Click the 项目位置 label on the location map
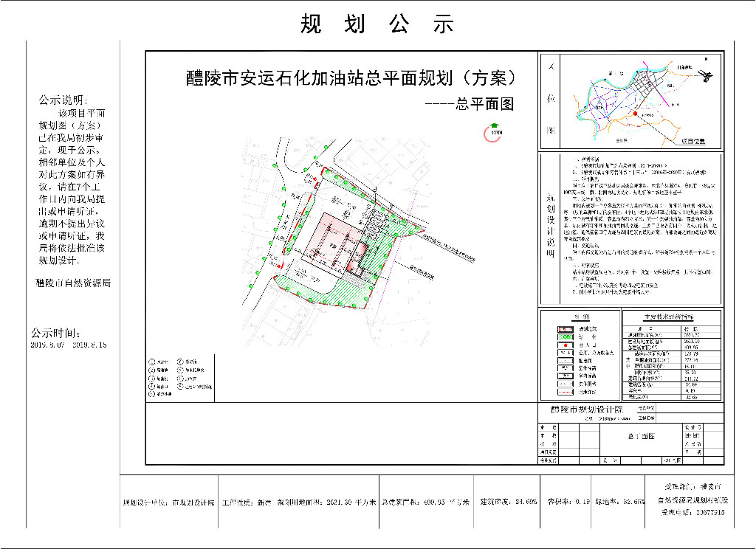Image resolution: width=756 pixels, height=549 pixels. click(693, 140)
